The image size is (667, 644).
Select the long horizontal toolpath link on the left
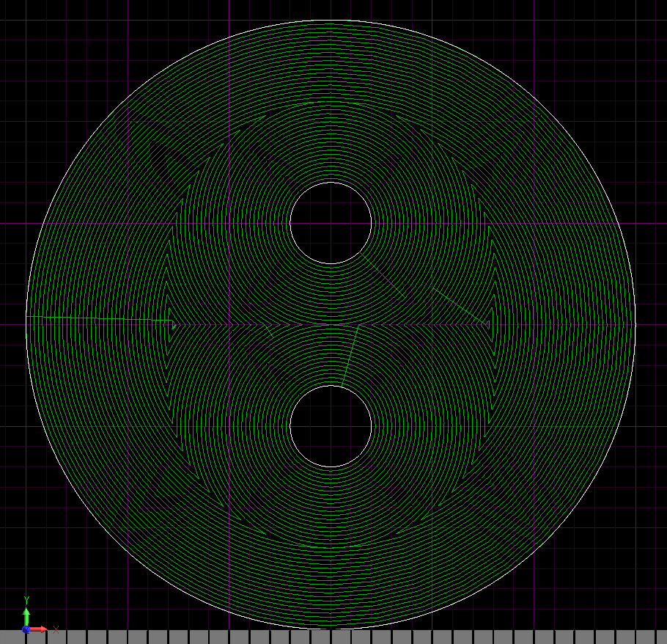100,318
